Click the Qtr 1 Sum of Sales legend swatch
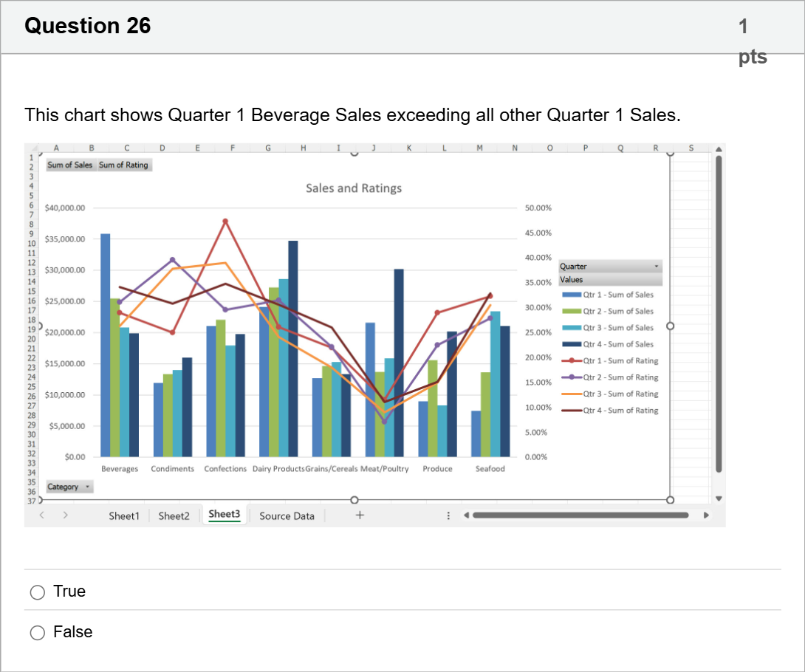The width and height of the screenshot is (805, 672). 572,295
